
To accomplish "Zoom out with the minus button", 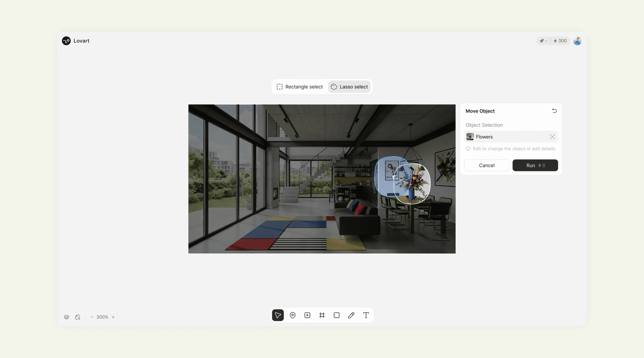I will (92, 317).
